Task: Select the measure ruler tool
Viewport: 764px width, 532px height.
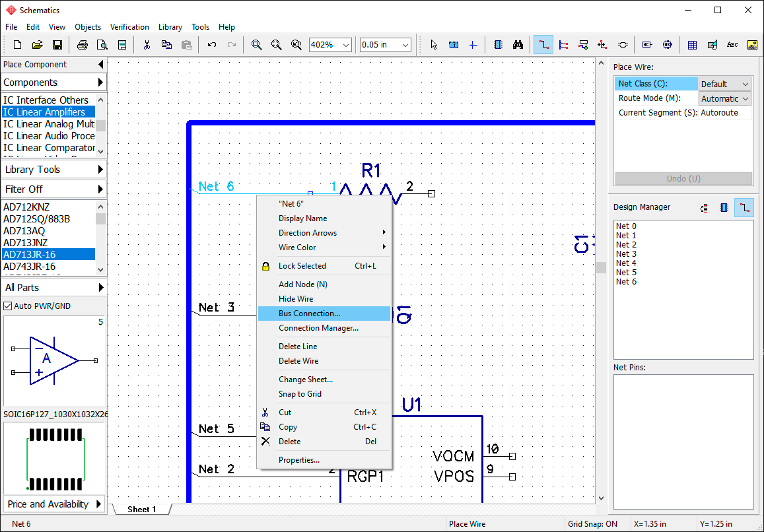Action: 454,45
